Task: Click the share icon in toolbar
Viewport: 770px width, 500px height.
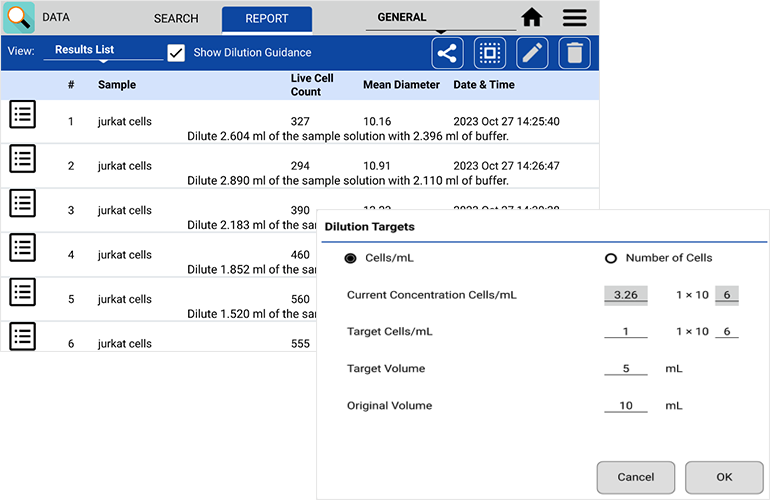Action: 447,53
